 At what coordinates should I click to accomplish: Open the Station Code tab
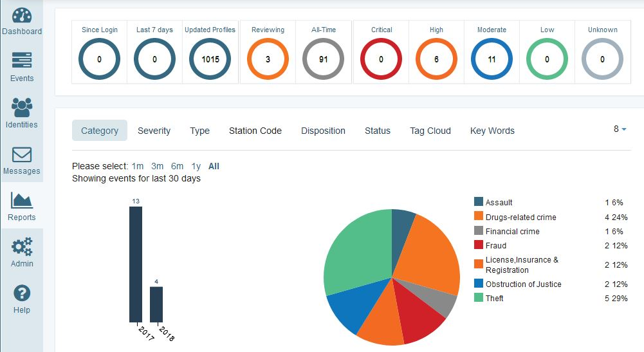pos(255,131)
